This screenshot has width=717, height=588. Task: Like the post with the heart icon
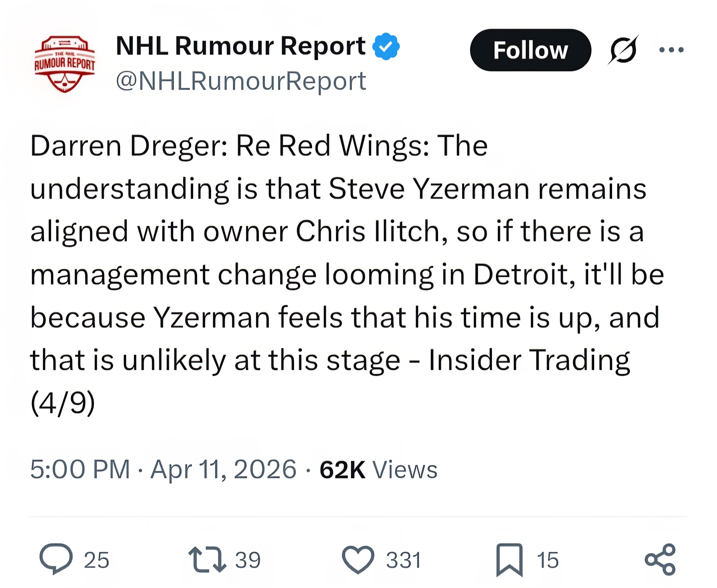tap(358, 560)
